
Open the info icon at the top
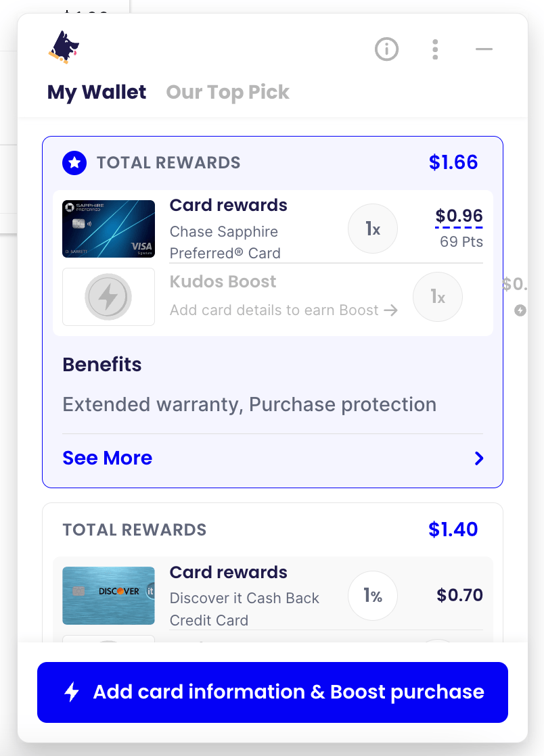(386, 49)
